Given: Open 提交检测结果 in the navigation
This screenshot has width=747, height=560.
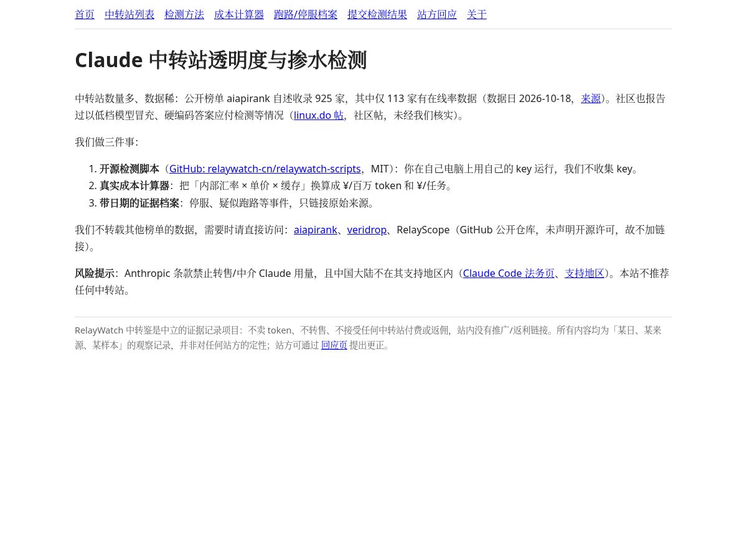Looking at the screenshot, I should click(377, 14).
